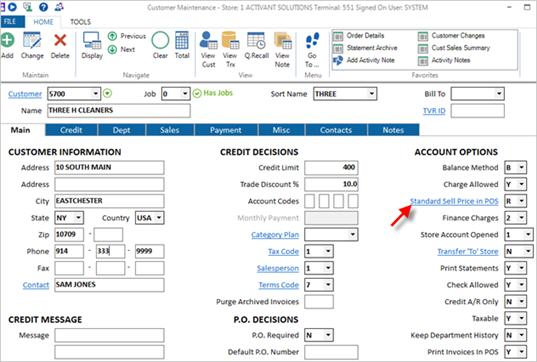Expand the Customer number dropdown
Screen dimensions: 537x362
[96, 93]
